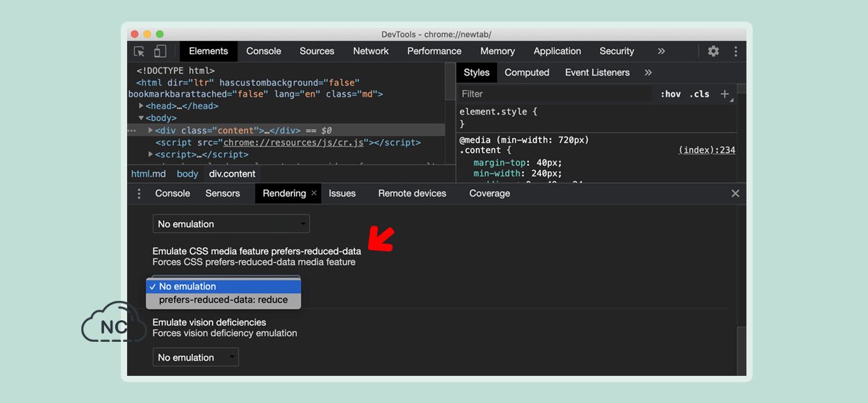868x403 pixels.
Task: Open DevTools settings gear
Action: (x=713, y=51)
